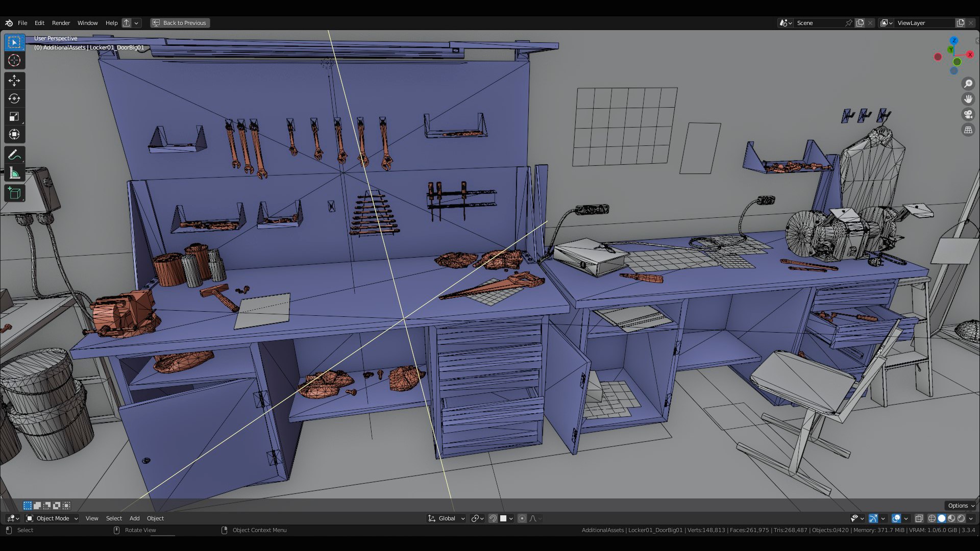Select the 3D Cursor tool

tap(14, 60)
